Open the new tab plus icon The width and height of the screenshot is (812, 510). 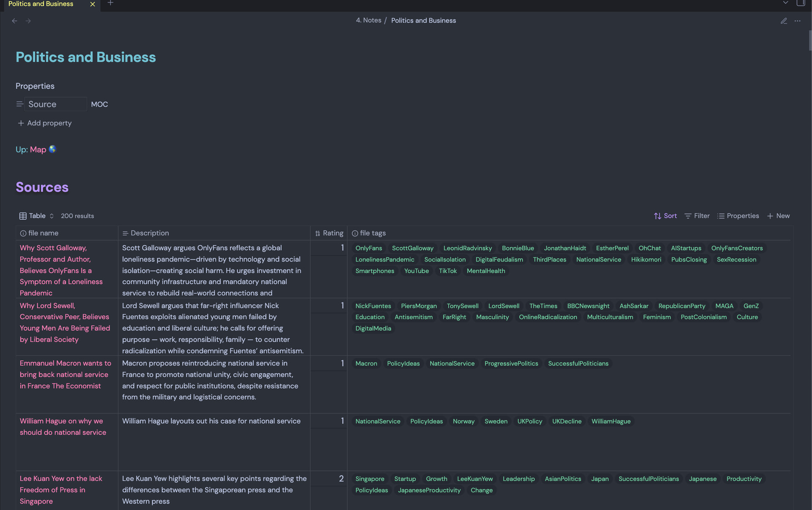[x=110, y=3]
